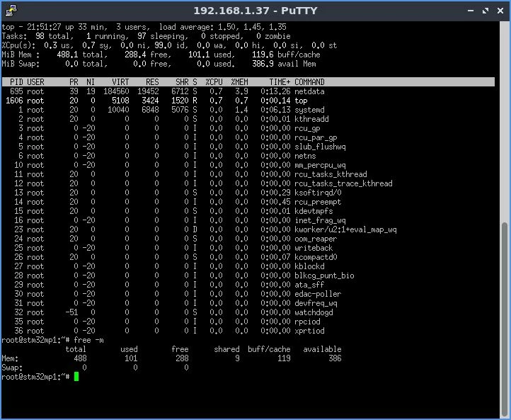Viewport: 511px width, 420px height.
Task: Close the PuTTY session window
Action: tap(500, 11)
